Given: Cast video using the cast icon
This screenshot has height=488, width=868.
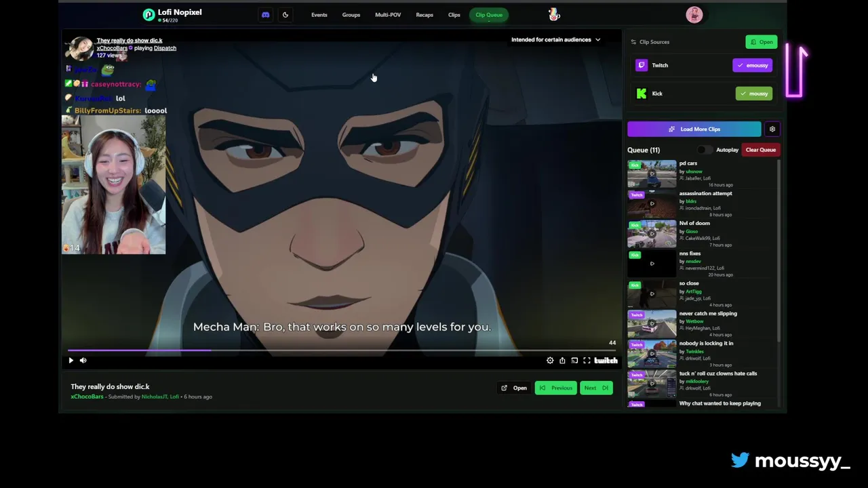Looking at the screenshot, I should click(x=574, y=361).
